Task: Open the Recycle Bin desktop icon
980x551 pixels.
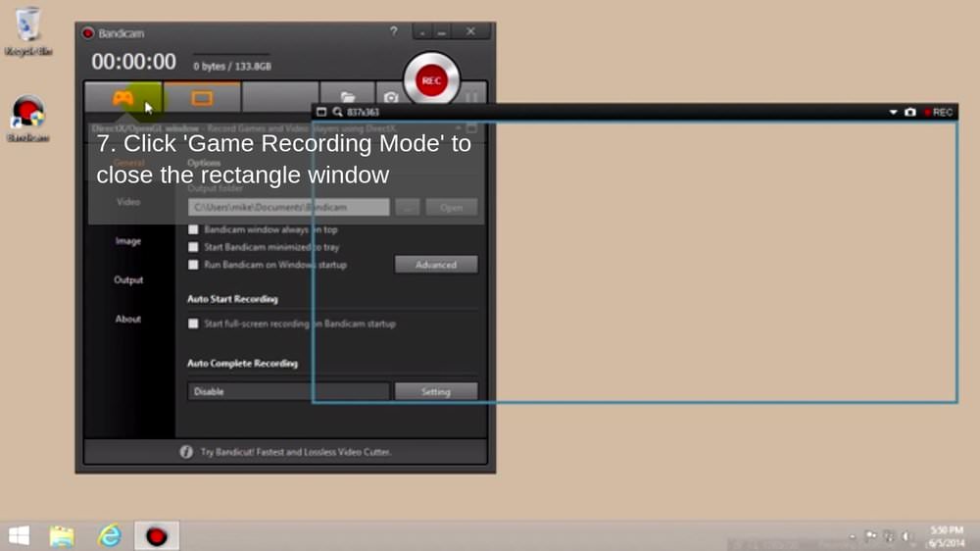Action: (x=28, y=31)
